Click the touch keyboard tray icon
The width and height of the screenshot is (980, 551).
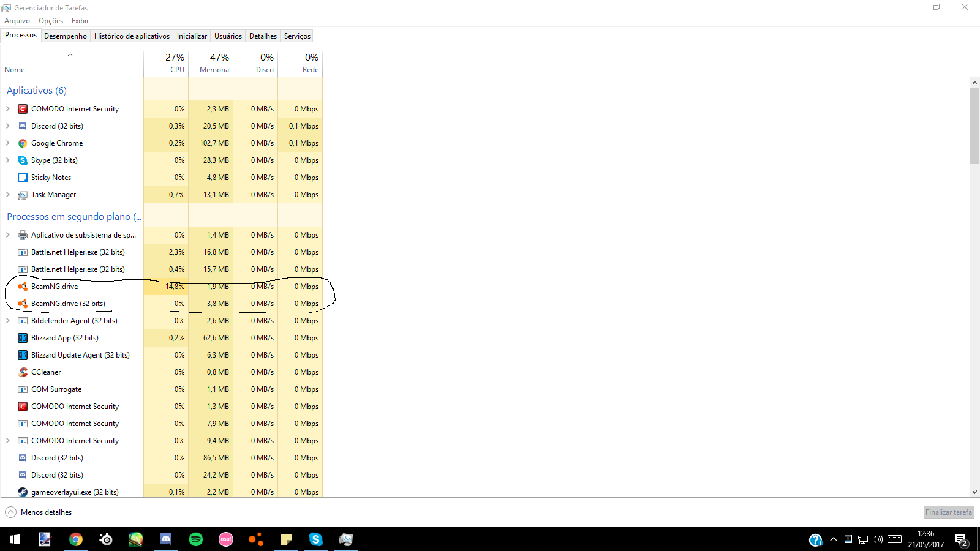click(x=895, y=539)
